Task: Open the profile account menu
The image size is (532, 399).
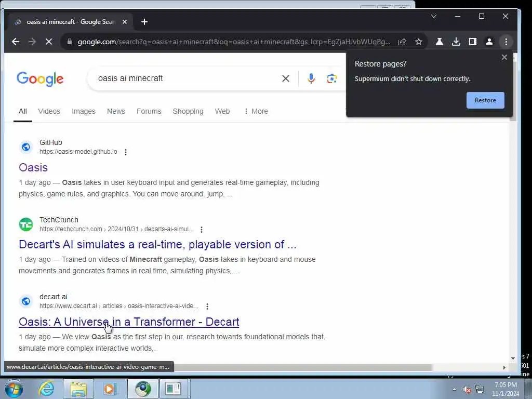Action: coord(489,42)
